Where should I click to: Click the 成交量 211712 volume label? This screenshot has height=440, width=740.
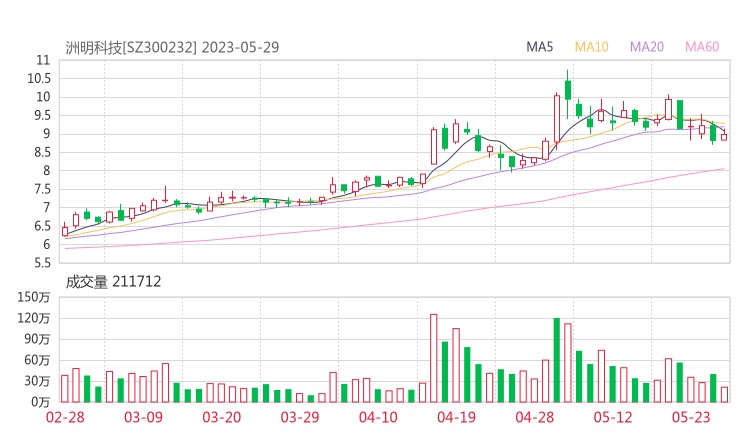tap(113, 282)
